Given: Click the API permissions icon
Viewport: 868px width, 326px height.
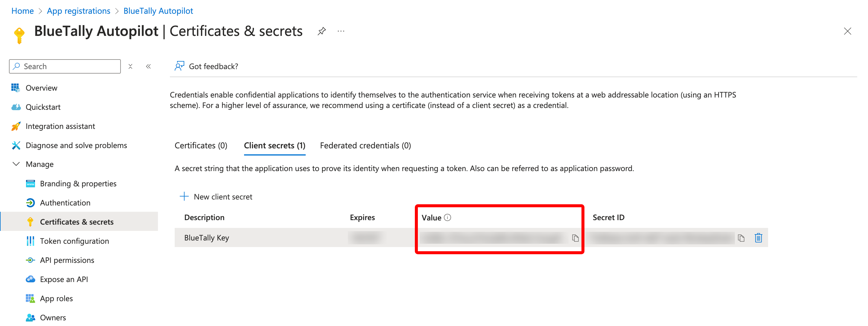Looking at the screenshot, I should pos(30,260).
